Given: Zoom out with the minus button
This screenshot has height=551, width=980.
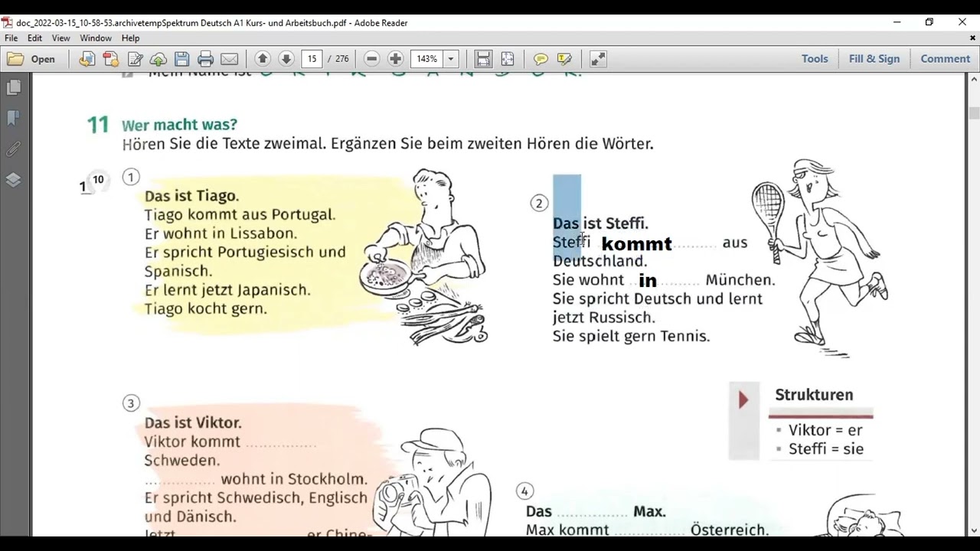Looking at the screenshot, I should coord(371,59).
